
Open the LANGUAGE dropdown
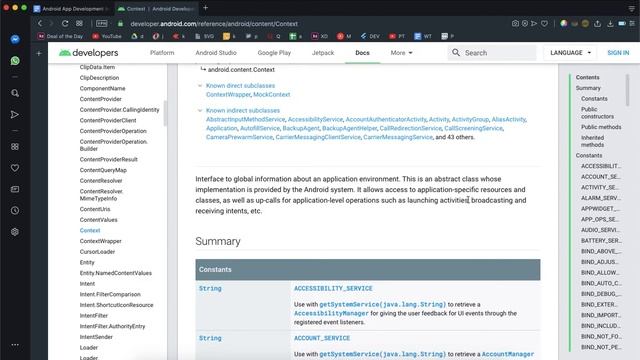570,53
